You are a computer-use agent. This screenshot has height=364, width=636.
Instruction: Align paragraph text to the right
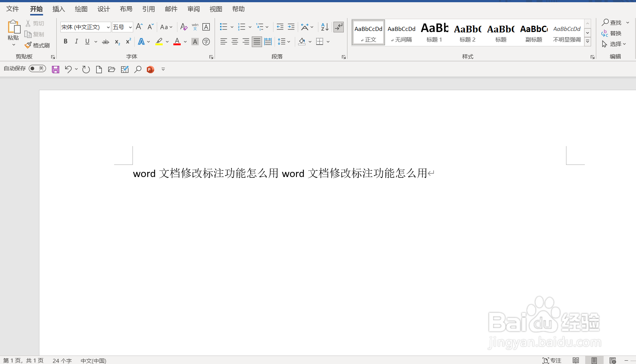(246, 42)
